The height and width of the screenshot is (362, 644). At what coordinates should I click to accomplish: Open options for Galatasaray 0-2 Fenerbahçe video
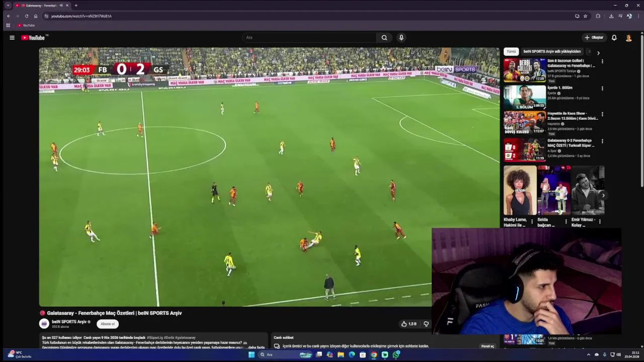tap(602, 141)
